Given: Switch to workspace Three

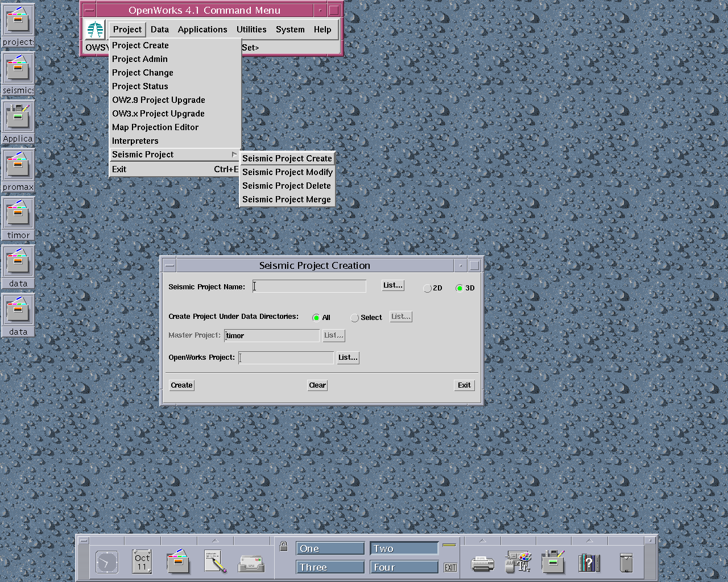Looking at the screenshot, I should 330,567.
